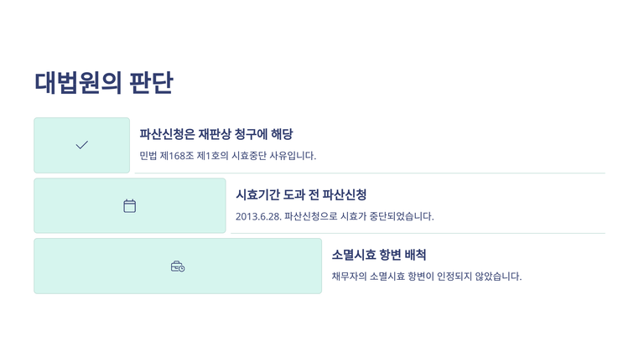This screenshot has height=362, width=644.
Task: Click the divider line under the first item
Action: pos(369,173)
